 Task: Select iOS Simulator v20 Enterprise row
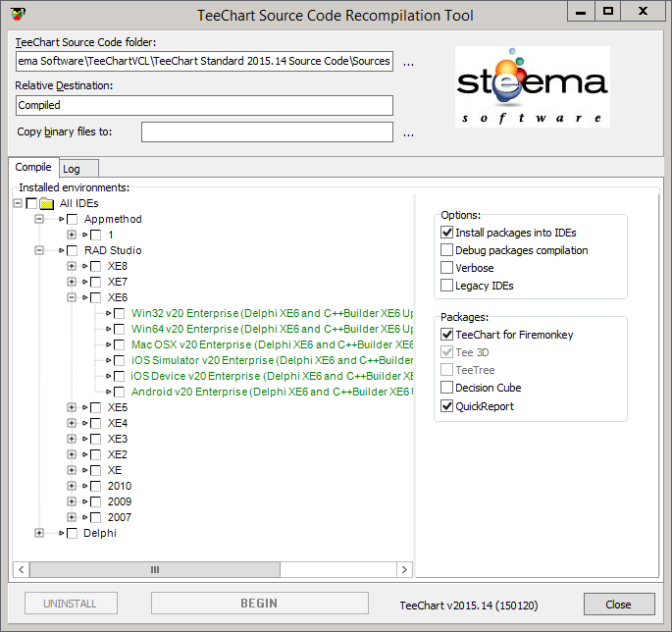(x=272, y=360)
